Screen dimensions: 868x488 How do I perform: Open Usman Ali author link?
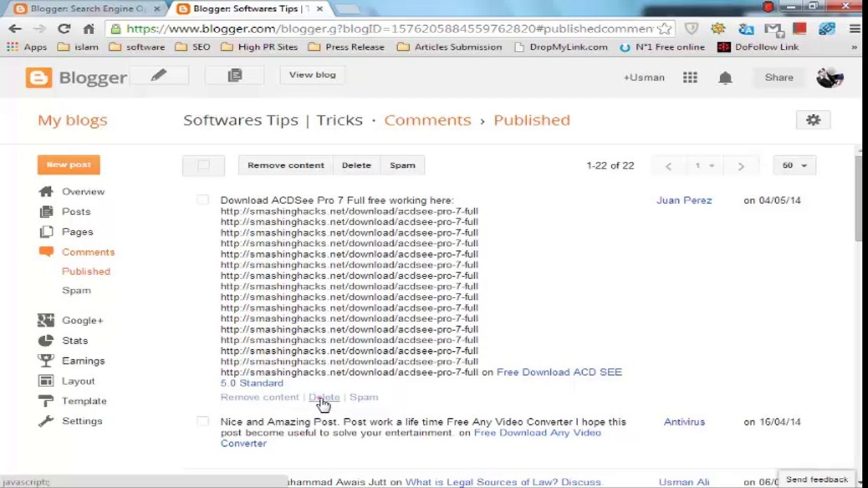(x=684, y=482)
